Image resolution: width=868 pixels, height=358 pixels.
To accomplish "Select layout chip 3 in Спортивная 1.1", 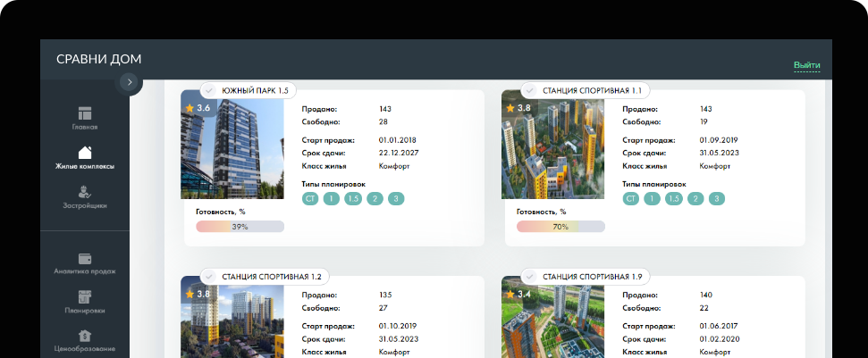I will 717,199.
